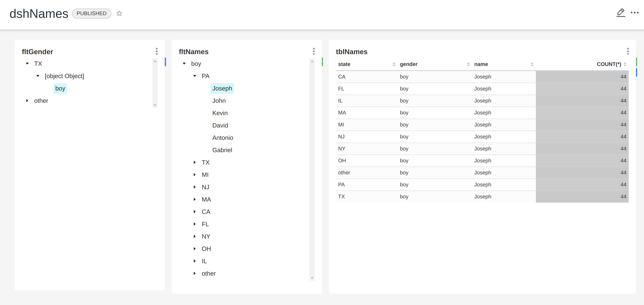Viewport: 644px width, 305px height.
Task: Deselect the highlighted Joseph filter value
Action: click(222, 88)
